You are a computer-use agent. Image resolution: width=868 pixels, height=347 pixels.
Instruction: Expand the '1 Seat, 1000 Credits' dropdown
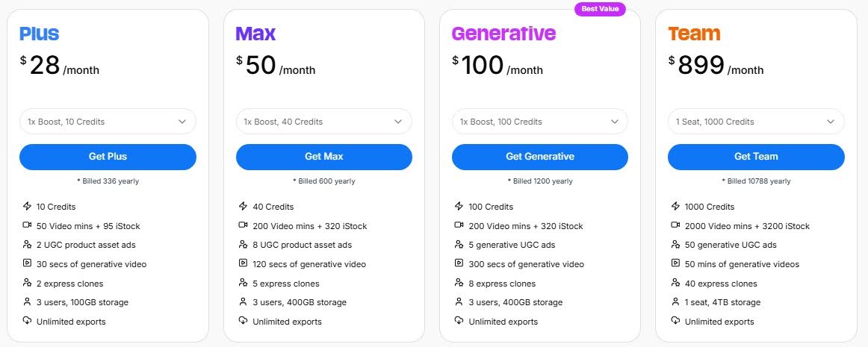(755, 122)
